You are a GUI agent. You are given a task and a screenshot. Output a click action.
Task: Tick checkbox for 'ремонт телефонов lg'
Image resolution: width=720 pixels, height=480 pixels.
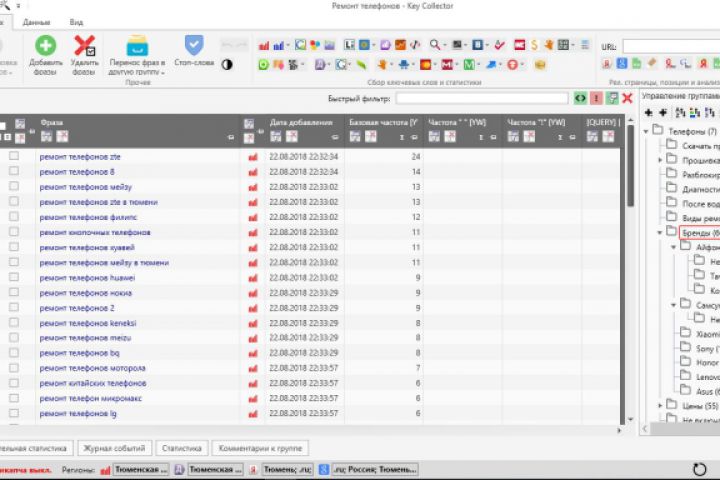14,413
